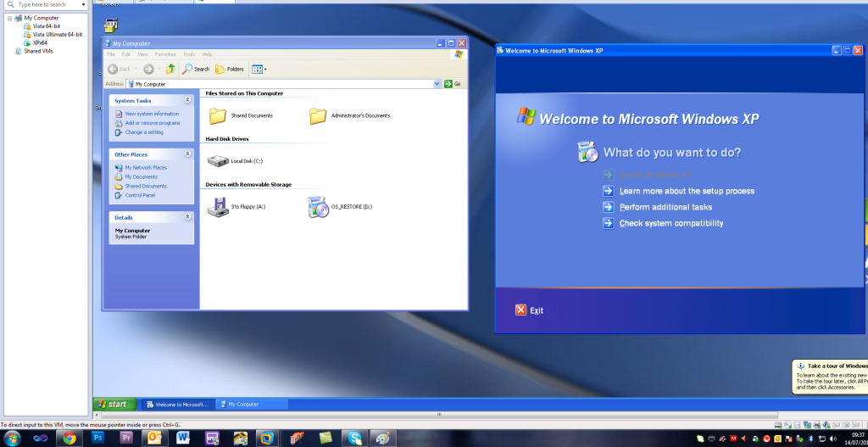Click the Address bar input field
868x447 pixels.
pos(280,84)
